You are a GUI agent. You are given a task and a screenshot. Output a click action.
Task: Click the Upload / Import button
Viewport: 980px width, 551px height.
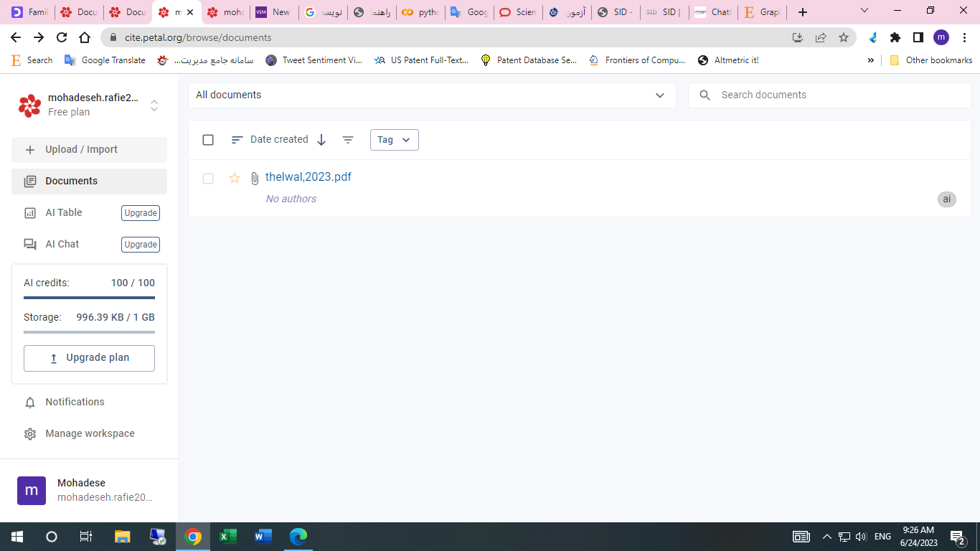89,149
